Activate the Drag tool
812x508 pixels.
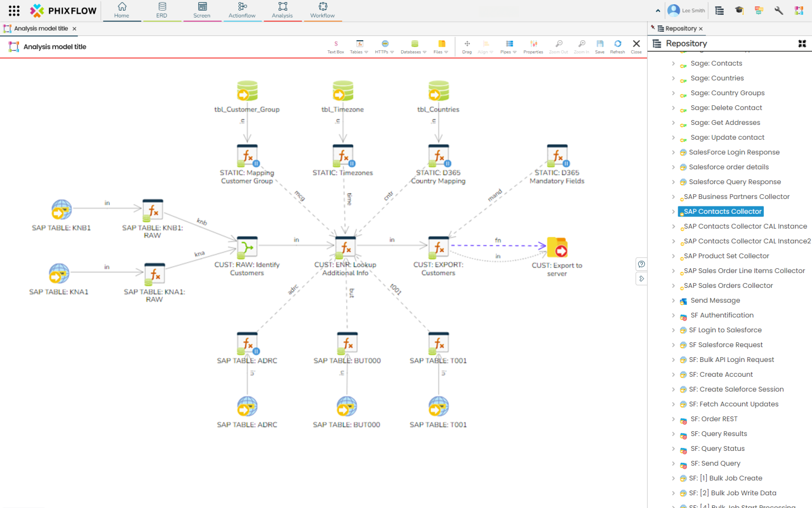click(x=467, y=47)
